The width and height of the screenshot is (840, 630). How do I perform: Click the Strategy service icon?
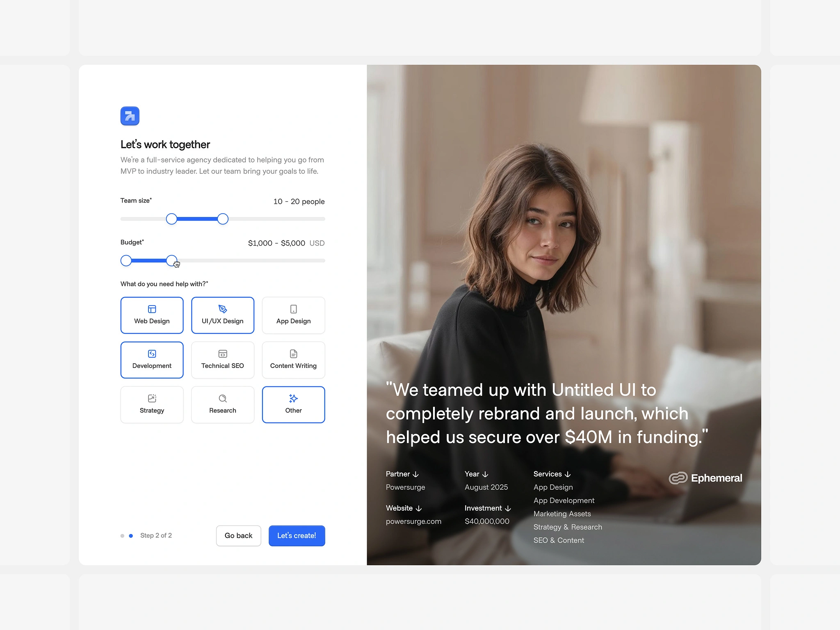(151, 398)
